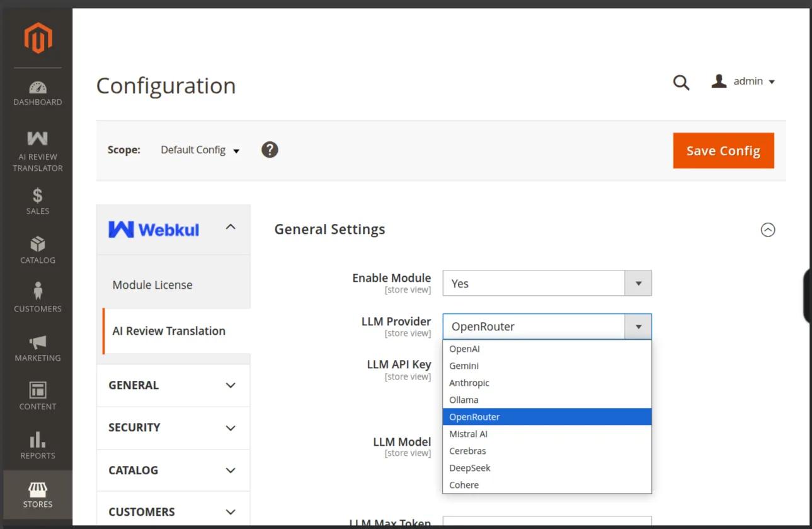
Task: Expand the CATALOG config section
Action: 173,470
